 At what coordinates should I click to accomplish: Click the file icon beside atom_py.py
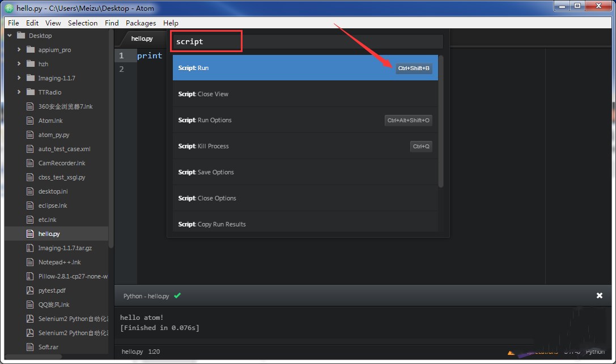[30, 135]
